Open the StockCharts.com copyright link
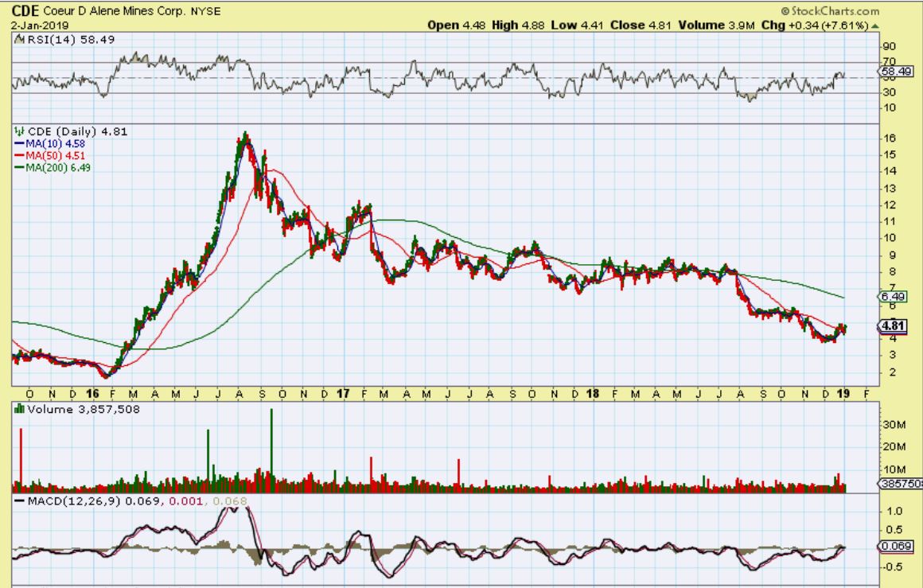The image size is (923, 588). pos(829,10)
